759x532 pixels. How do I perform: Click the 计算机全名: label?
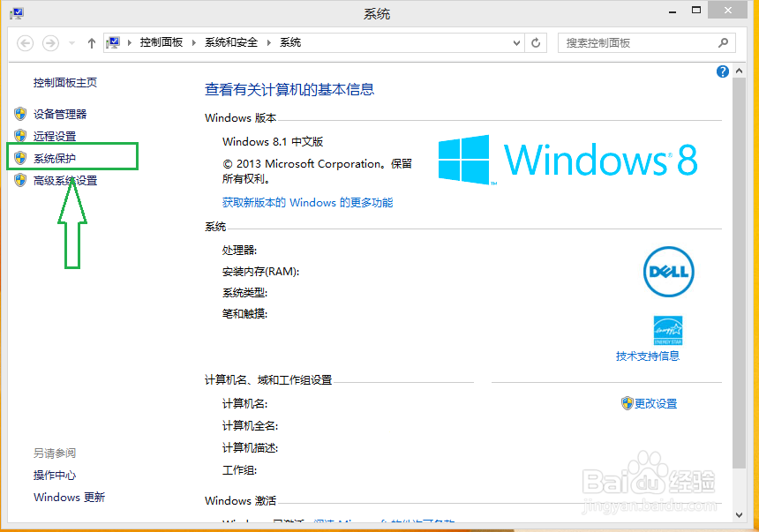[x=251, y=426]
